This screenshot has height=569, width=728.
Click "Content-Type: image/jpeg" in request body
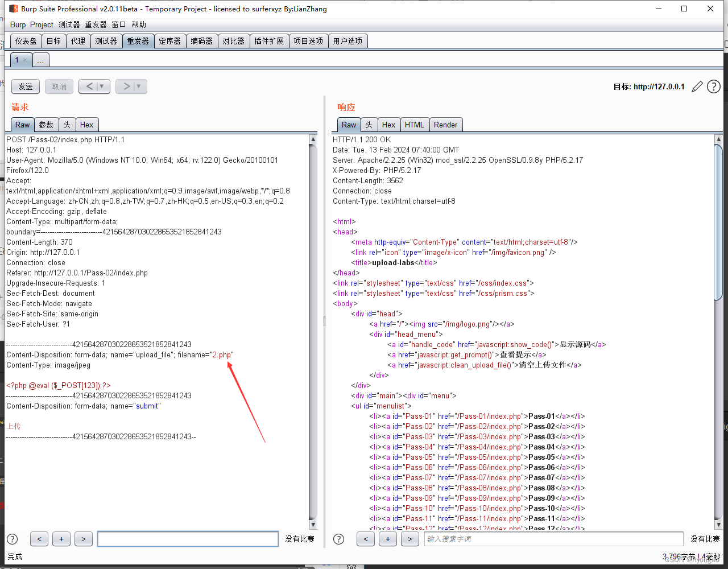point(48,365)
